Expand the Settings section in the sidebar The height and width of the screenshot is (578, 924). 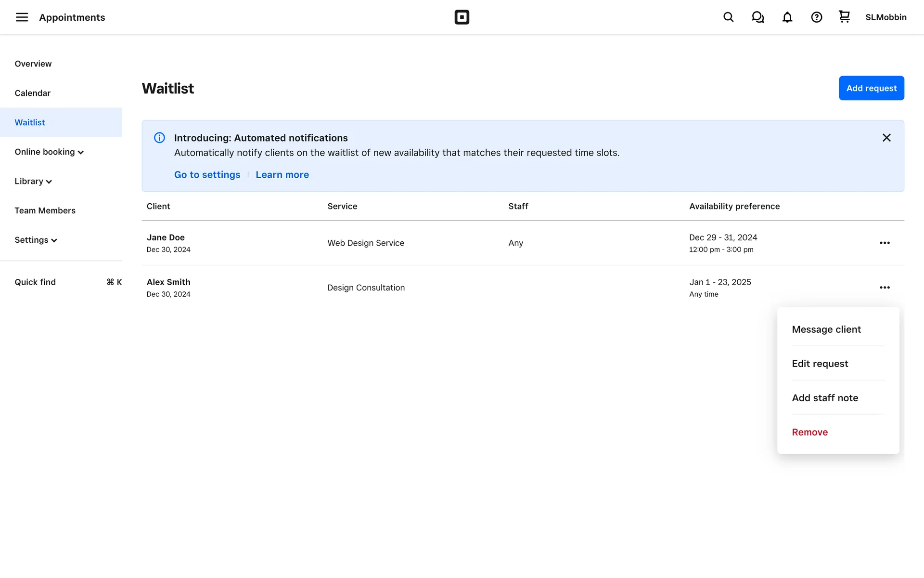pyautogui.click(x=36, y=240)
